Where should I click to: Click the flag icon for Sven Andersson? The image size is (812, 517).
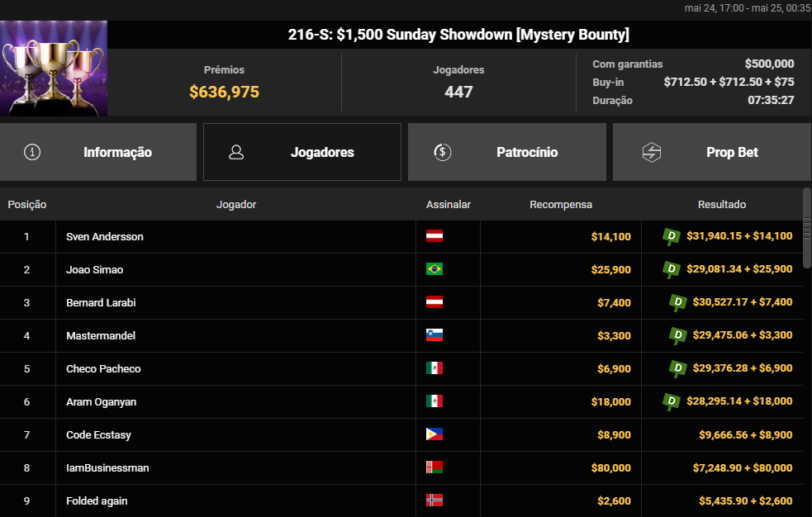tap(434, 236)
